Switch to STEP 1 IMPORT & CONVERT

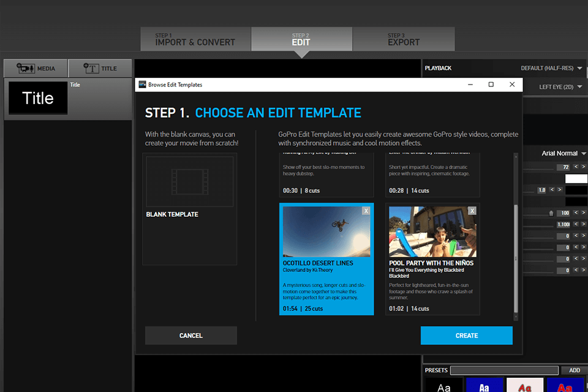pyautogui.click(x=195, y=39)
